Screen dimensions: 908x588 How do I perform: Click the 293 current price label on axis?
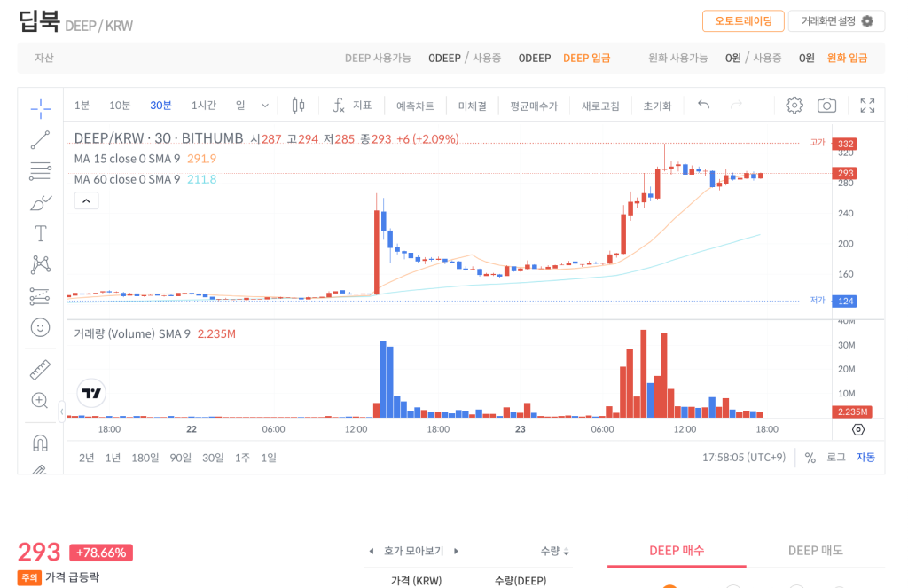pos(845,173)
